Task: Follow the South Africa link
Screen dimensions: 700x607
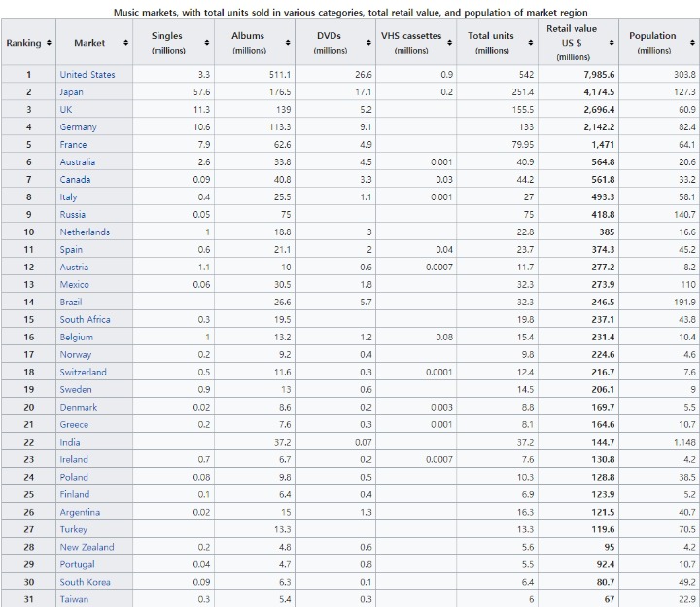Action: (85, 319)
